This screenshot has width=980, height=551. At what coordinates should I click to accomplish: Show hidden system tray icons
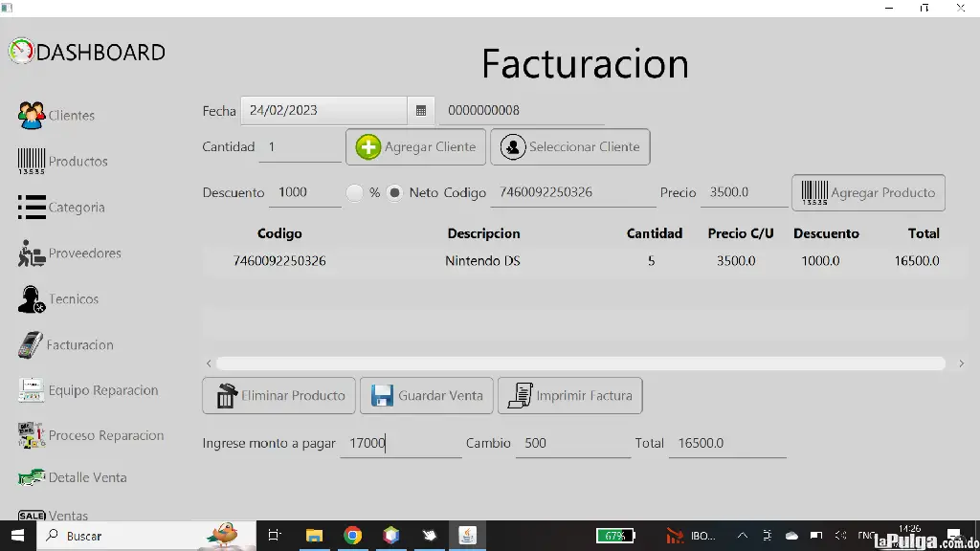(742, 536)
